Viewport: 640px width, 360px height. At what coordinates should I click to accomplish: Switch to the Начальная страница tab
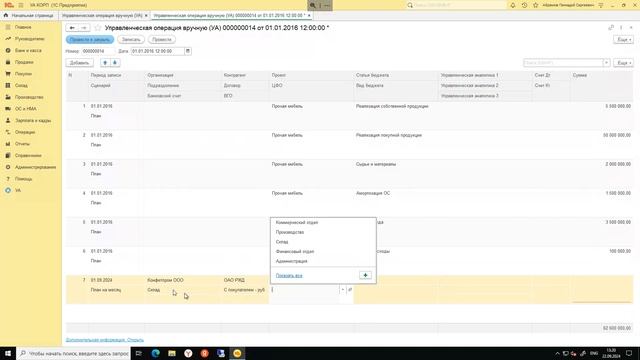[x=29, y=16]
